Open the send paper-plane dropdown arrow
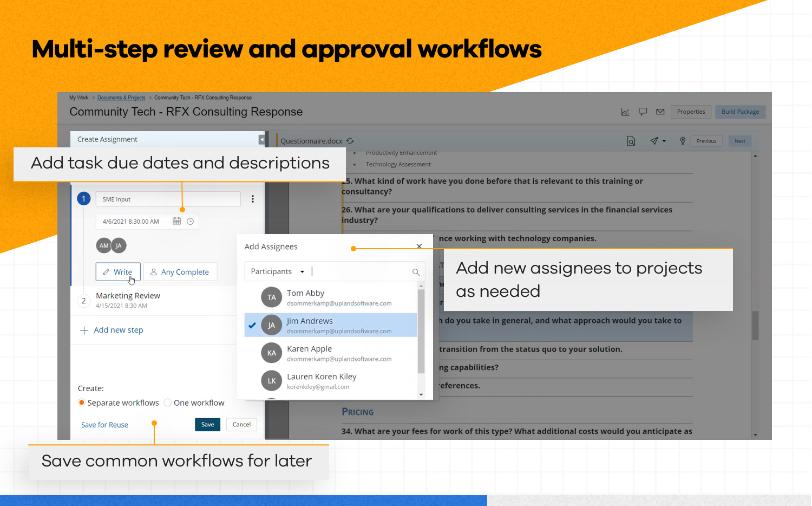This screenshot has height=506, width=812. 664,141
